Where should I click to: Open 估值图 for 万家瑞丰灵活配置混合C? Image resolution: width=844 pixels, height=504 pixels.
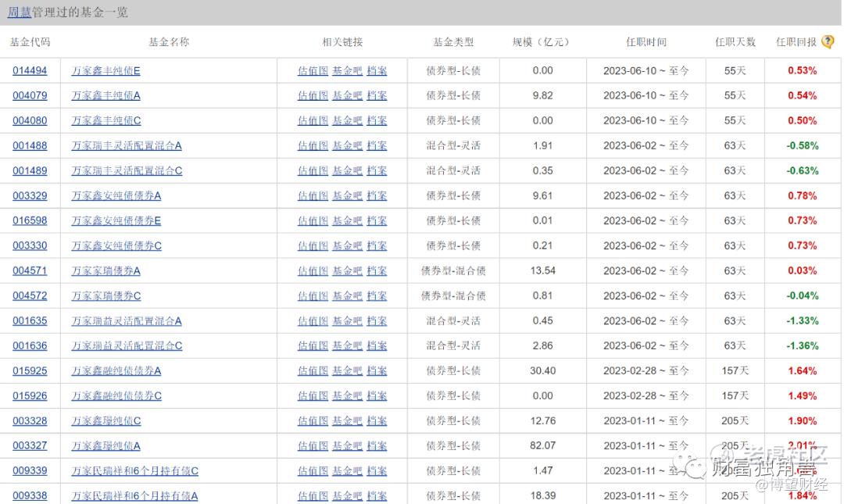pyautogui.click(x=313, y=170)
